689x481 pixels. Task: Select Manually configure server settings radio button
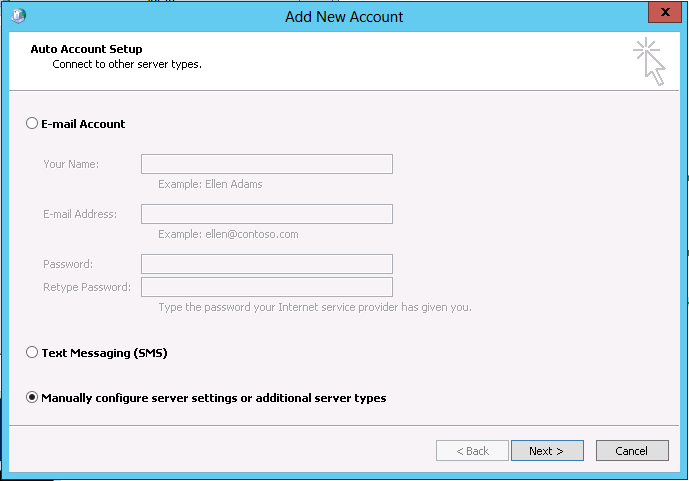pyautogui.click(x=32, y=398)
